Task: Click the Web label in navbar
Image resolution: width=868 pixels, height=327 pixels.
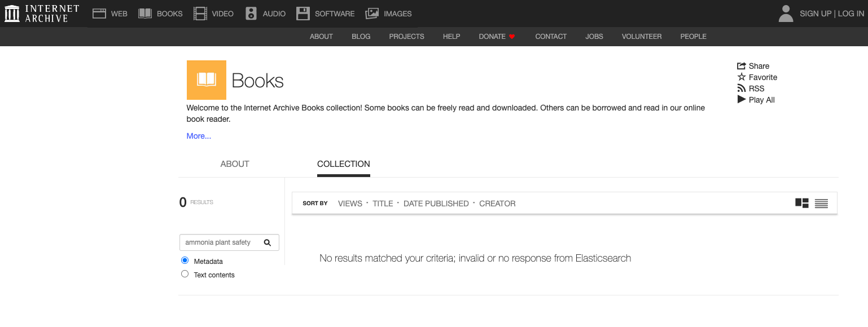Action: tap(119, 14)
